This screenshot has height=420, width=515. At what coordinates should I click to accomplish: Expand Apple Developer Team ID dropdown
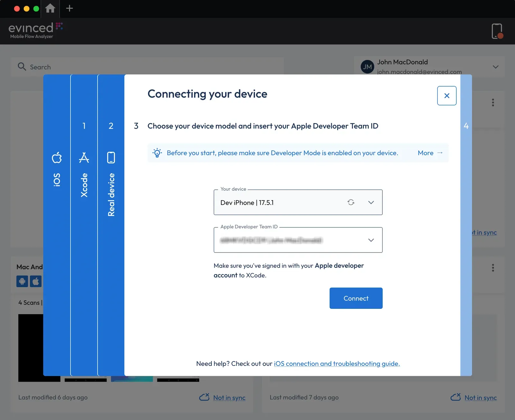371,240
